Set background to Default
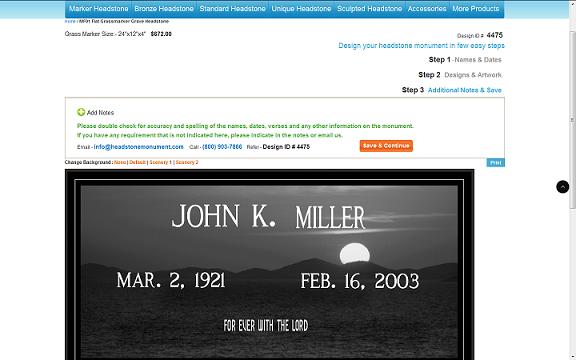Viewport: 576px width, 360px height. 137,162
